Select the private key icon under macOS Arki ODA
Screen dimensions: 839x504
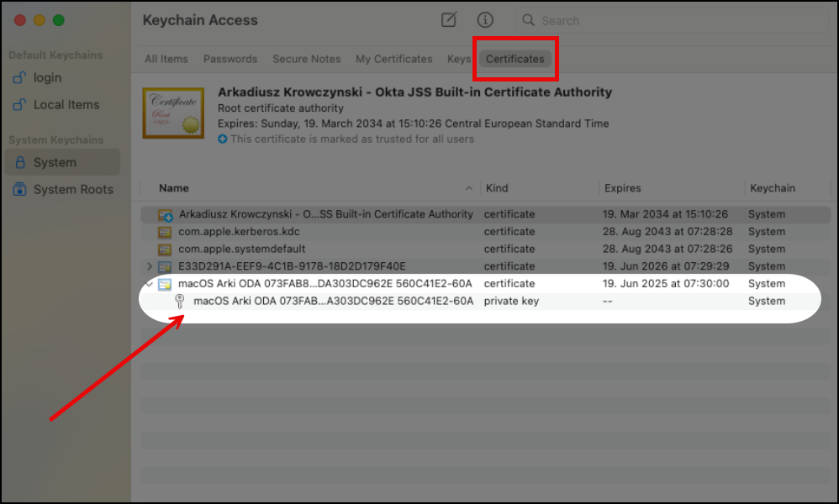coord(180,301)
